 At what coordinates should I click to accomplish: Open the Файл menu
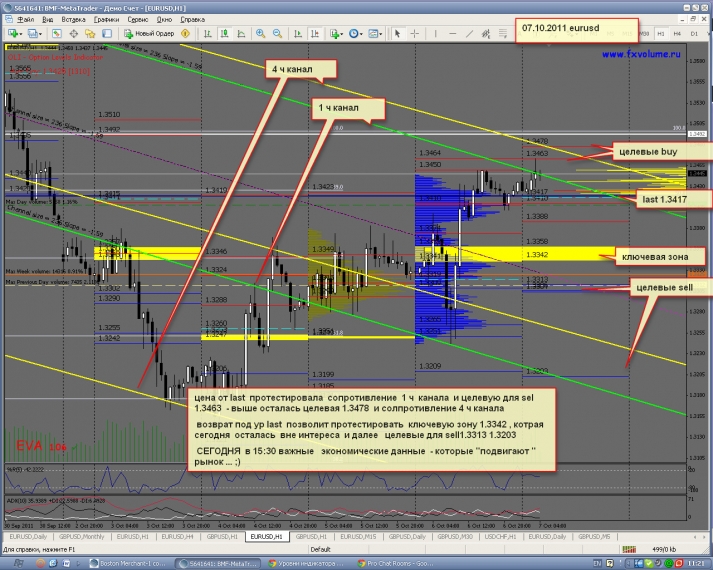point(25,20)
